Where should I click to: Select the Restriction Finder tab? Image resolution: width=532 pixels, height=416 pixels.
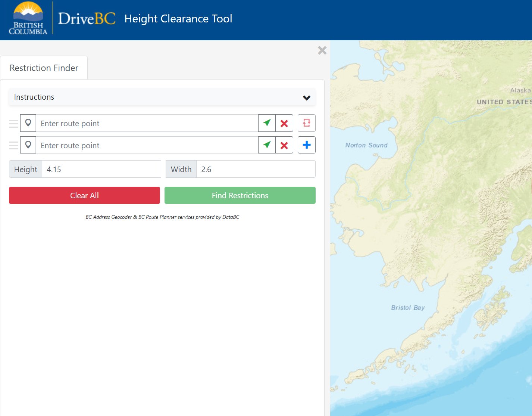point(44,68)
